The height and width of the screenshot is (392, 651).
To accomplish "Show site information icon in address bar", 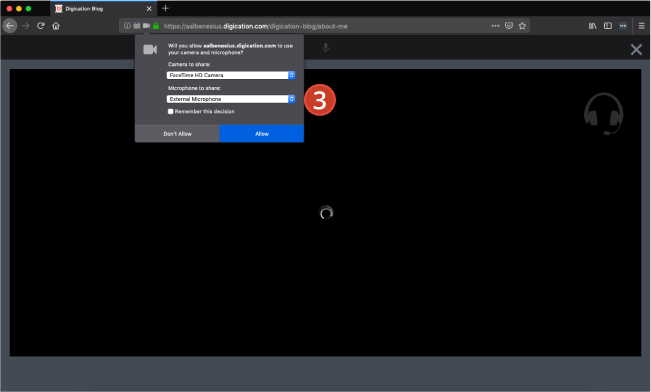I will [x=127, y=26].
